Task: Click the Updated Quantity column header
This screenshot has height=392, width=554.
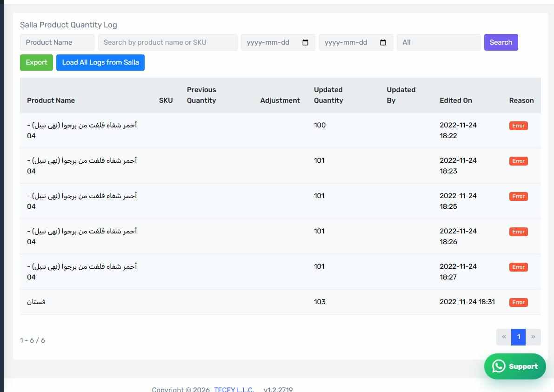Action: 328,95
